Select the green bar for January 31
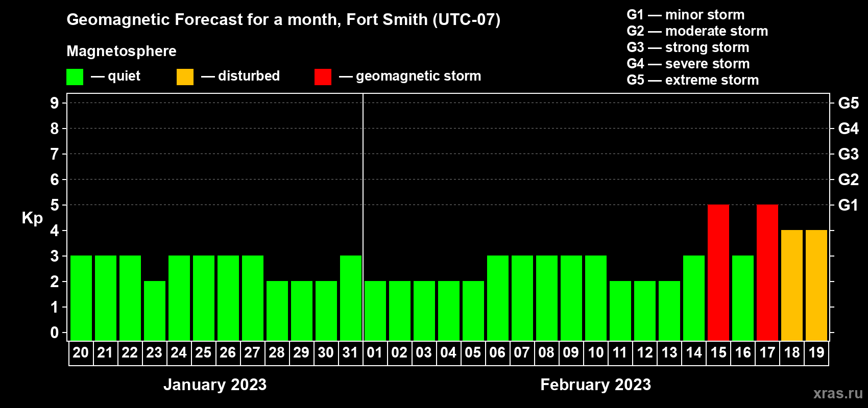Screen dimensions: 868x408 coord(350,298)
